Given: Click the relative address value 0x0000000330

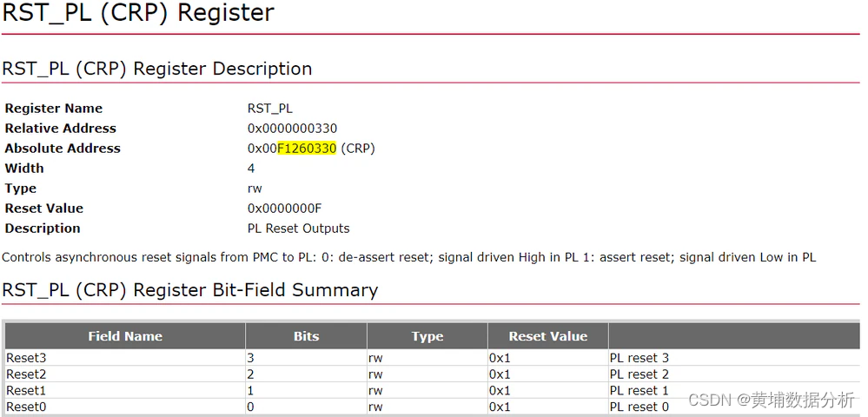Looking at the screenshot, I should click(x=292, y=129).
